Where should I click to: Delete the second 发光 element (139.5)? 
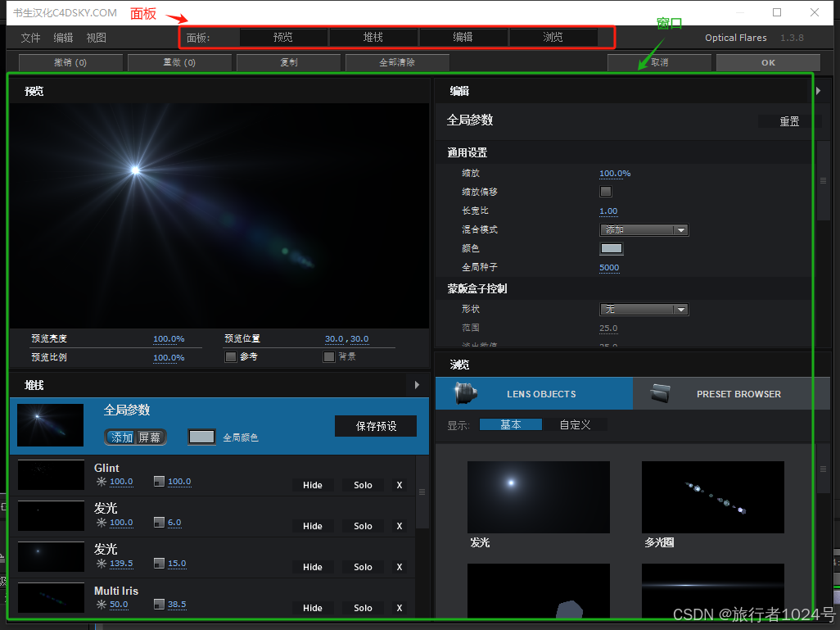399,567
